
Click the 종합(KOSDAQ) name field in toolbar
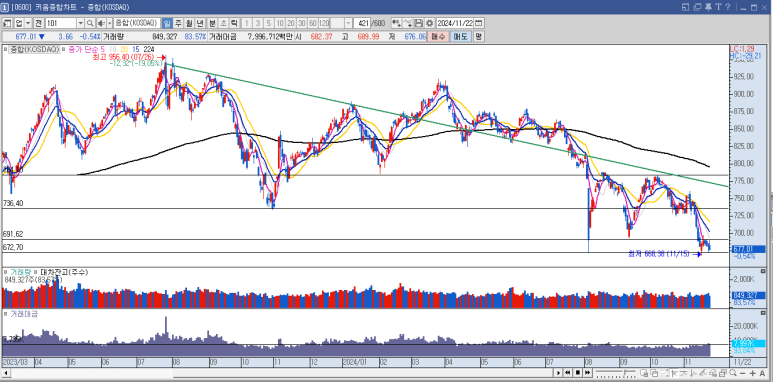(137, 23)
